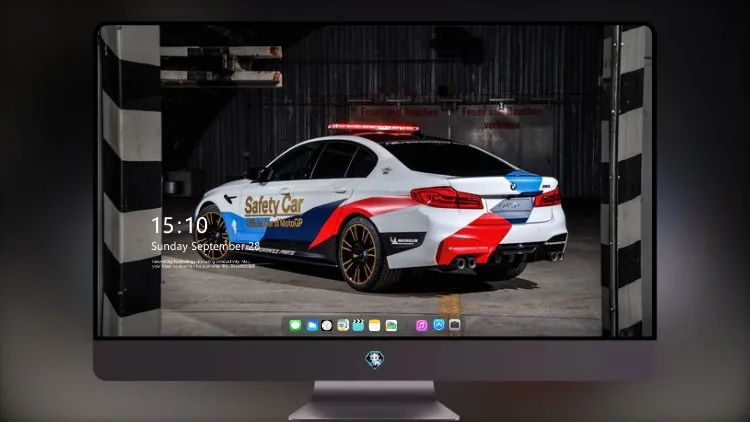This screenshot has height=422, width=750.
Task: Open the blue App Store icon
Action: tap(439, 325)
